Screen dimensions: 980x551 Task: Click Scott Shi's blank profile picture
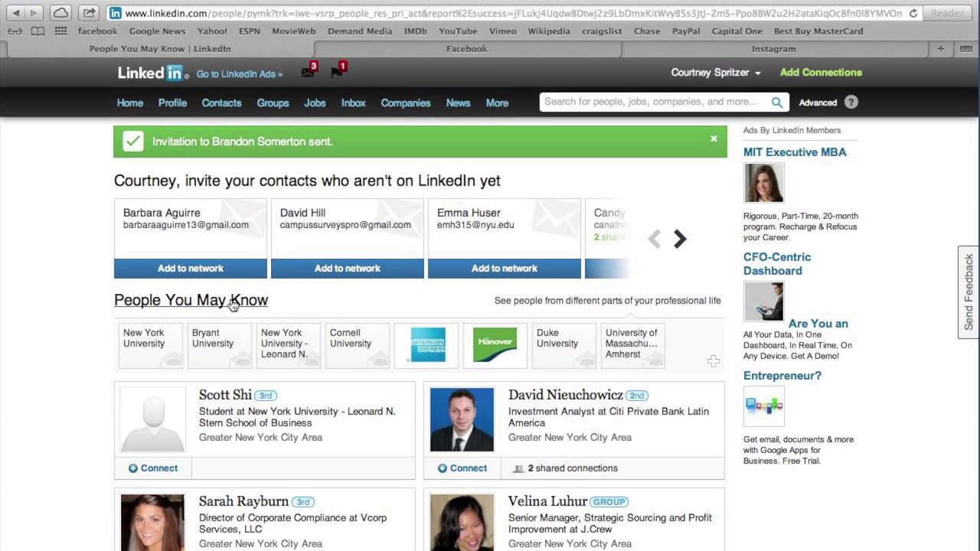[152, 419]
